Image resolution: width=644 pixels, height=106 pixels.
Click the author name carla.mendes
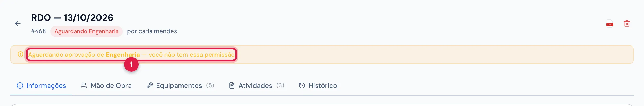158,31
